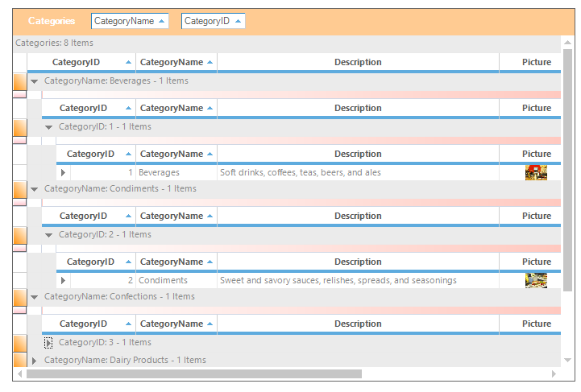Collapse the CategoryName: Condiments group
581x392 pixels.
tap(34, 189)
